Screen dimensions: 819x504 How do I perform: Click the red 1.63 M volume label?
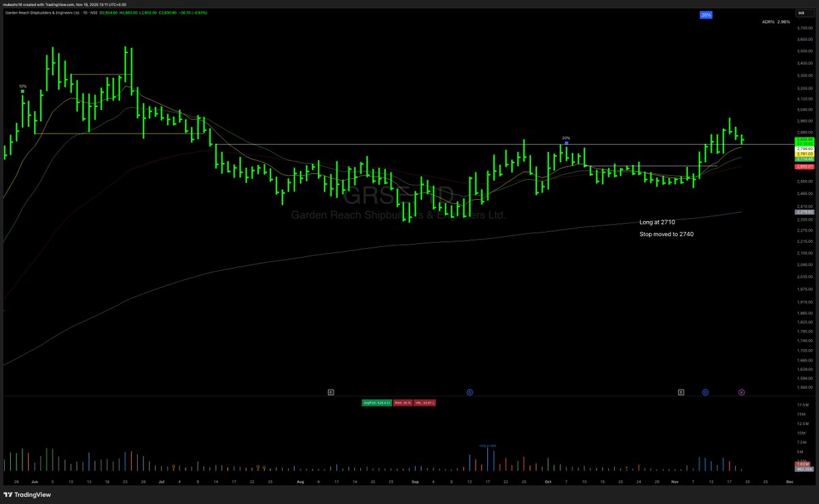[x=801, y=464]
